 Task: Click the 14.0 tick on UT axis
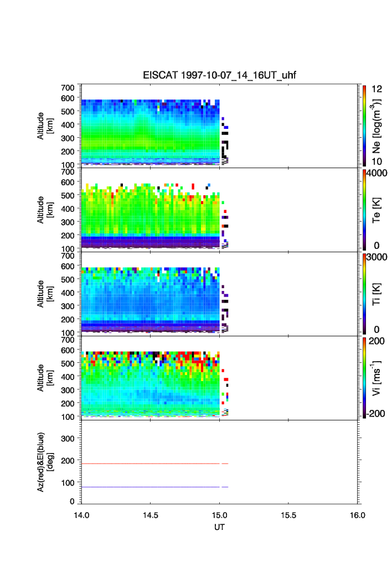(81, 515)
